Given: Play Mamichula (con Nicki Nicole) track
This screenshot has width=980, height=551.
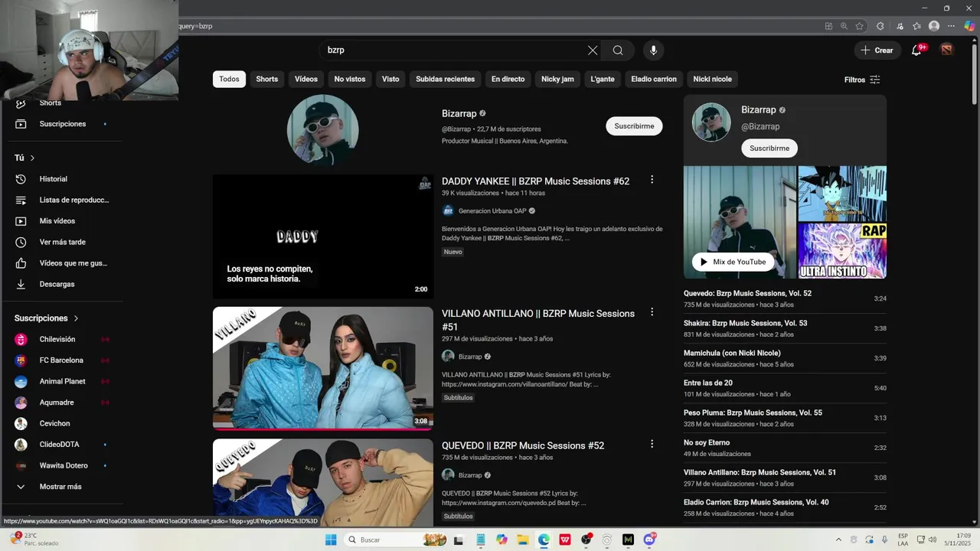Looking at the screenshot, I should tap(785, 358).
